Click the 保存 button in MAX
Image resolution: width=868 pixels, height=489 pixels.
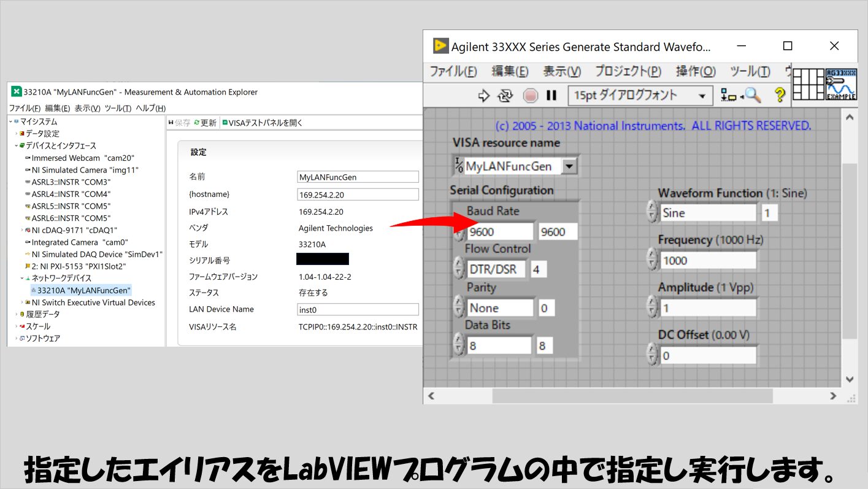179,123
